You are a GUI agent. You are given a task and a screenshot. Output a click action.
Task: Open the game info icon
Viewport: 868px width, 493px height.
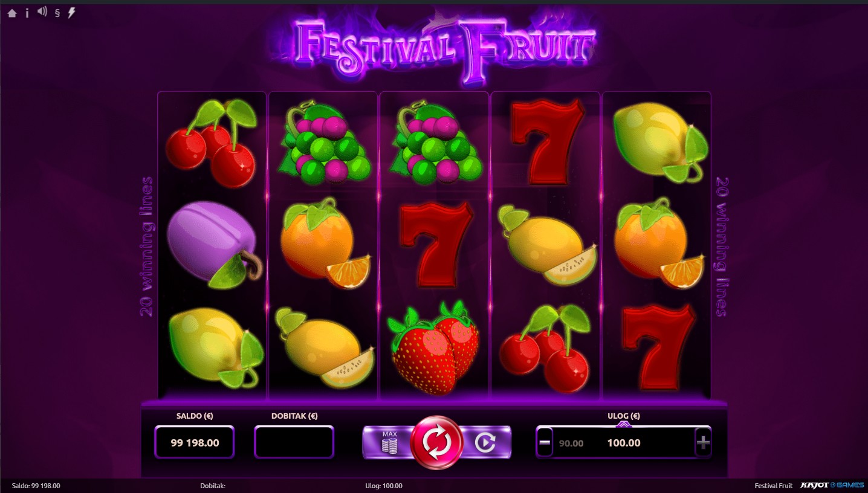tap(27, 13)
